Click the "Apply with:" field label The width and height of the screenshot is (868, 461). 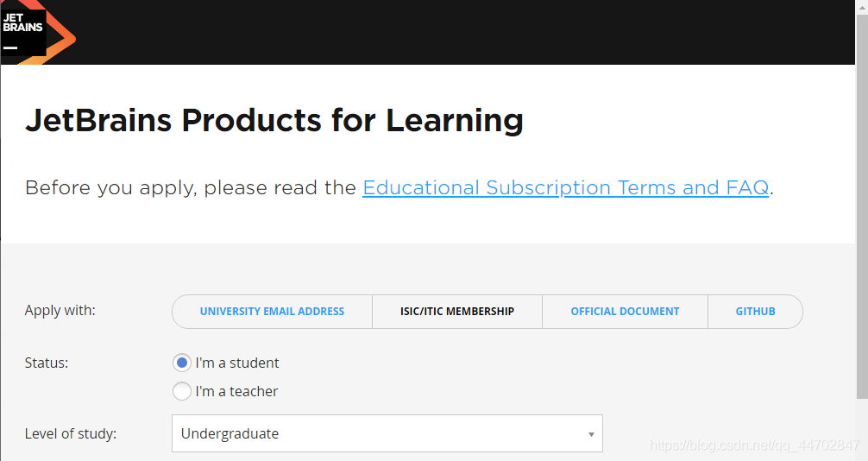[60, 310]
